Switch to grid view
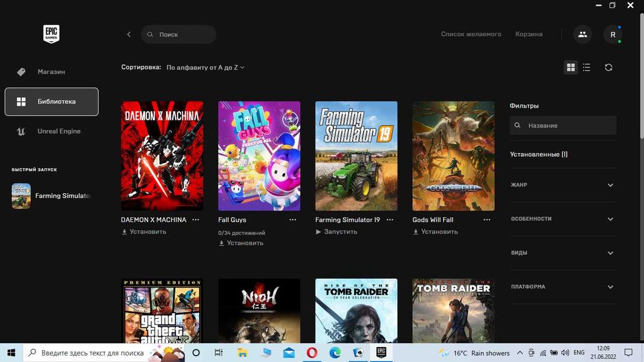This screenshot has height=362, width=644. (571, 68)
